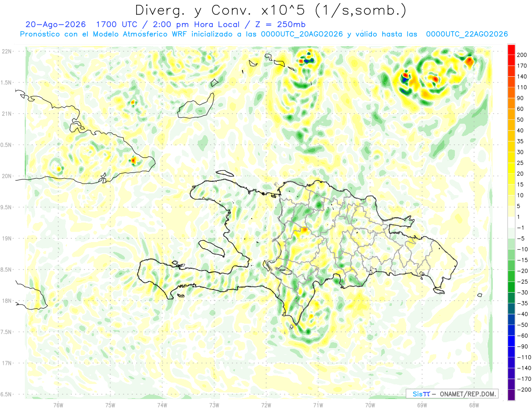Click the colorbar value '-110'

click(x=525, y=357)
